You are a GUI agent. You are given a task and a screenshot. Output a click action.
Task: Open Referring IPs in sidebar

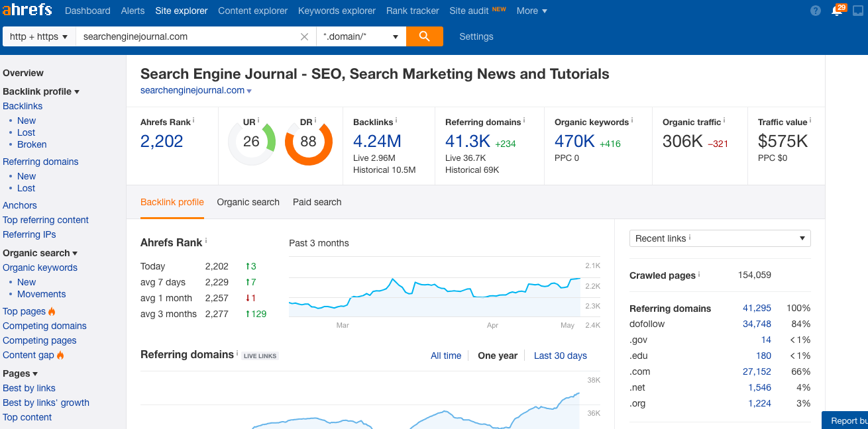point(29,234)
